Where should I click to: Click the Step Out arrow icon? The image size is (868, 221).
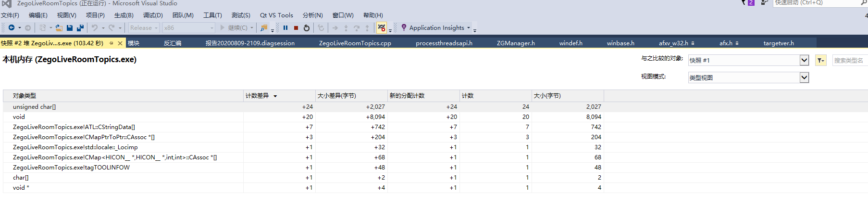pos(367,28)
